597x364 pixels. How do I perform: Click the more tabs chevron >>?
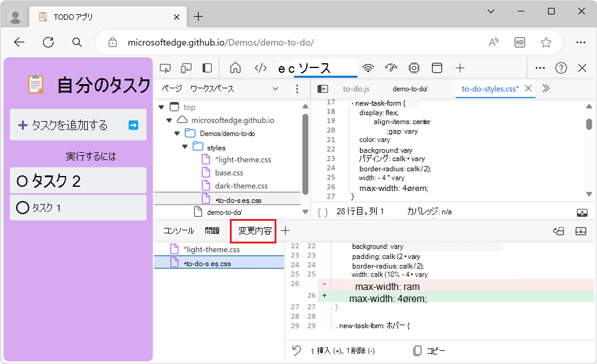(x=544, y=88)
